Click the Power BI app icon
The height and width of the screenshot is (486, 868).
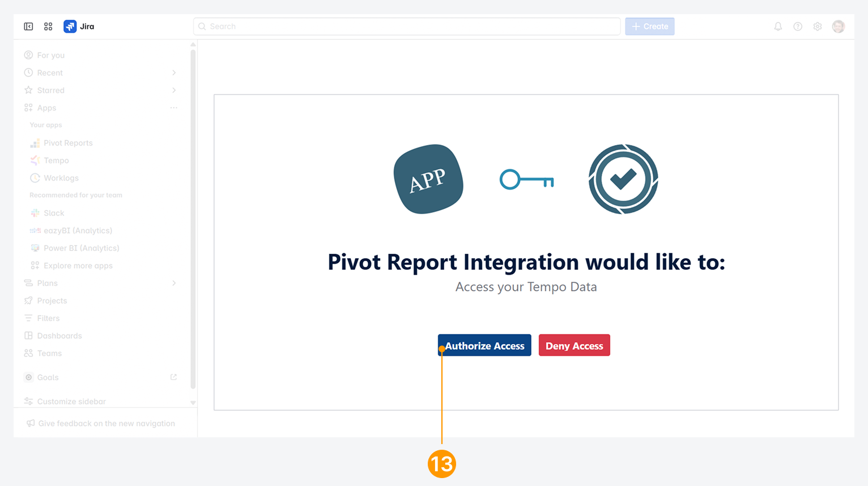(35, 248)
